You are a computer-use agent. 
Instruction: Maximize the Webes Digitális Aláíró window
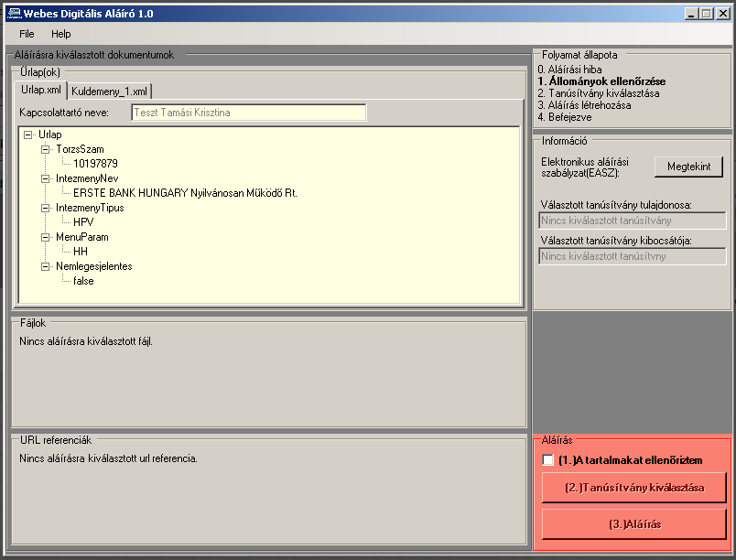pyautogui.click(x=707, y=14)
